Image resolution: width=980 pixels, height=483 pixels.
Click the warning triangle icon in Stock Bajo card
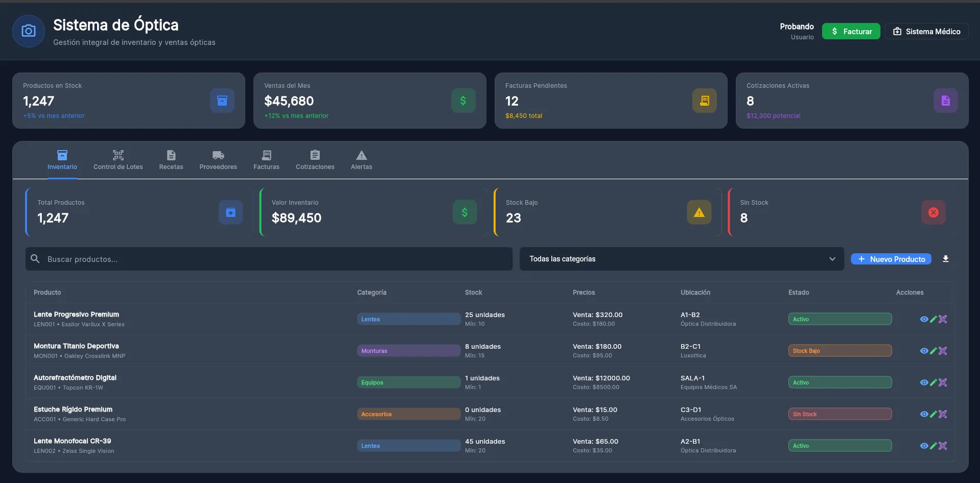tap(699, 212)
